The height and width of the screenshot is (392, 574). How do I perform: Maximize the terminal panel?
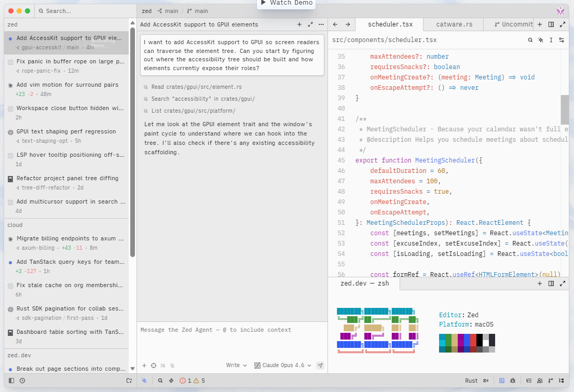pos(563,283)
